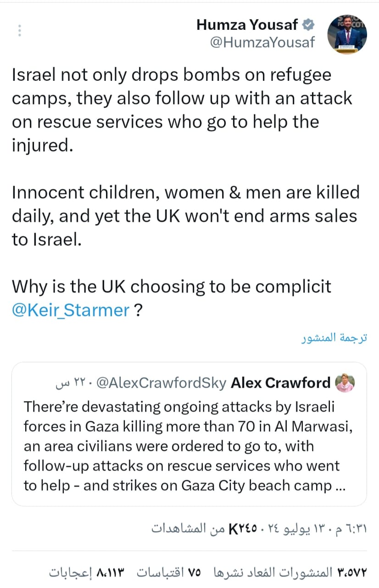Open the @AlexCrawfordSky handle
Image resolution: width=379 pixels, height=588 pixels.
point(162,383)
